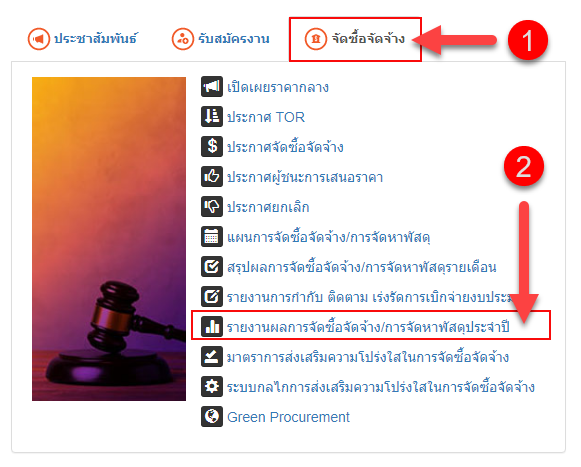
Task: Click the thumbs-up icon for ประกาศผู้ชนะการเสนอราคา
Action: tap(212, 176)
